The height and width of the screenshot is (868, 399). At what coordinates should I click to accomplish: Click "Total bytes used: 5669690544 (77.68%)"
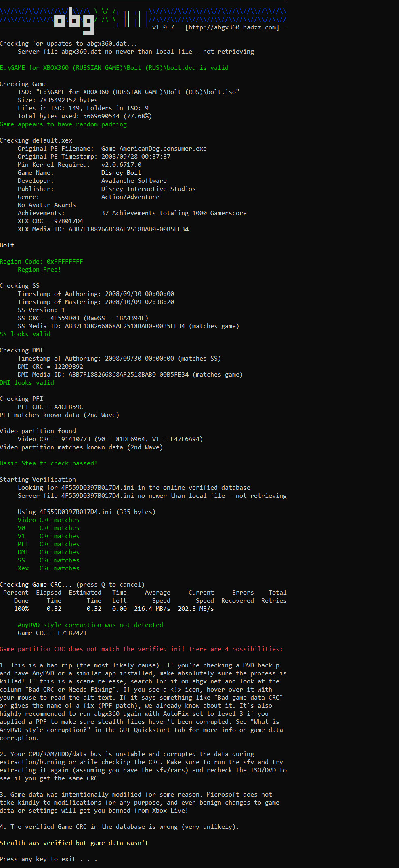[85, 116]
